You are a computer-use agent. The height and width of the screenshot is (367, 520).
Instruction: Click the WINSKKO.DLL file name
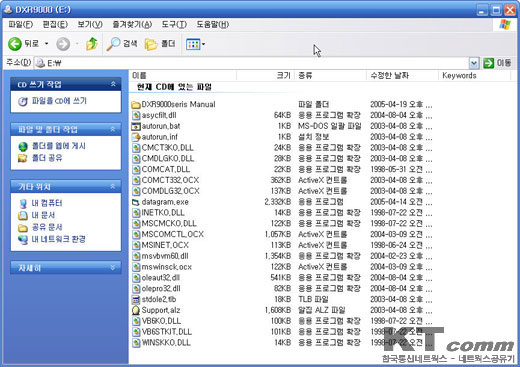(166, 343)
